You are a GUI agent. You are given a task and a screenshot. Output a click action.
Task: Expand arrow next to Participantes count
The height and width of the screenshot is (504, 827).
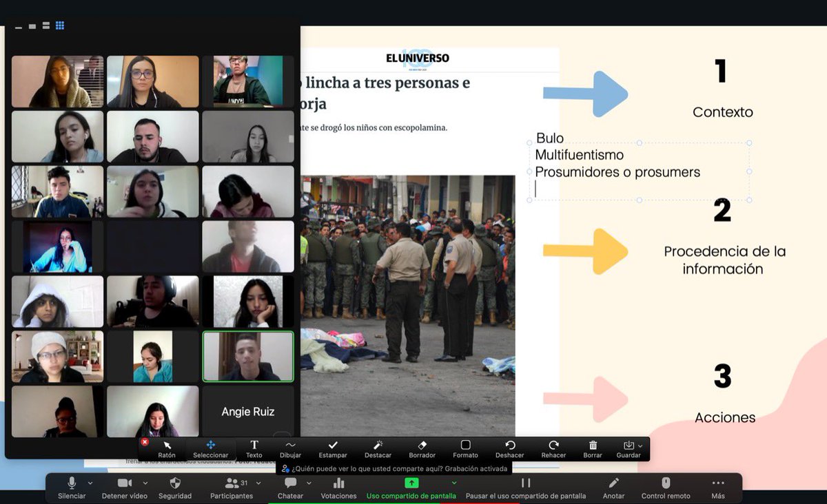tap(258, 483)
